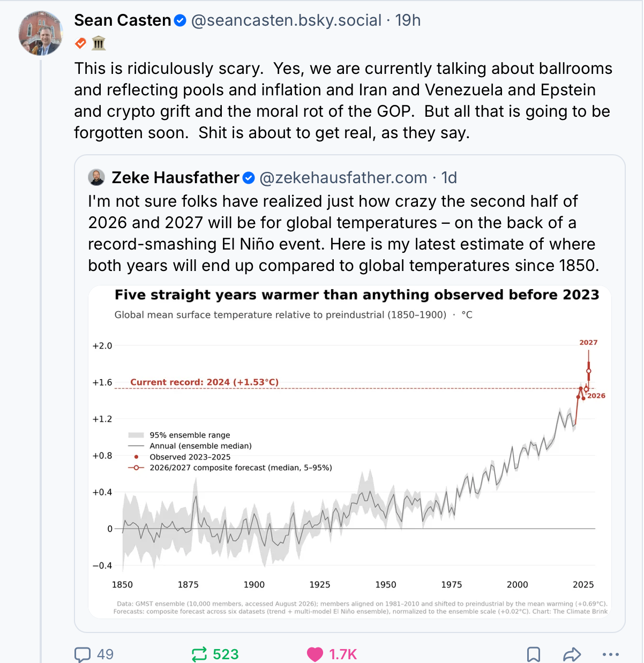The height and width of the screenshot is (663, 644).
Task: Open the reply comment icon
Action: 83,654
